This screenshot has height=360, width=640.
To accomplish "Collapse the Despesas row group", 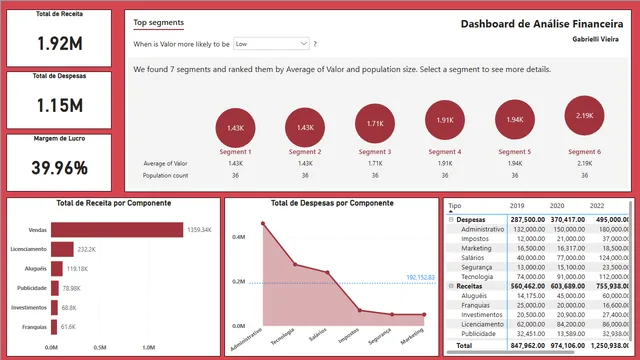I will [451, 220].
